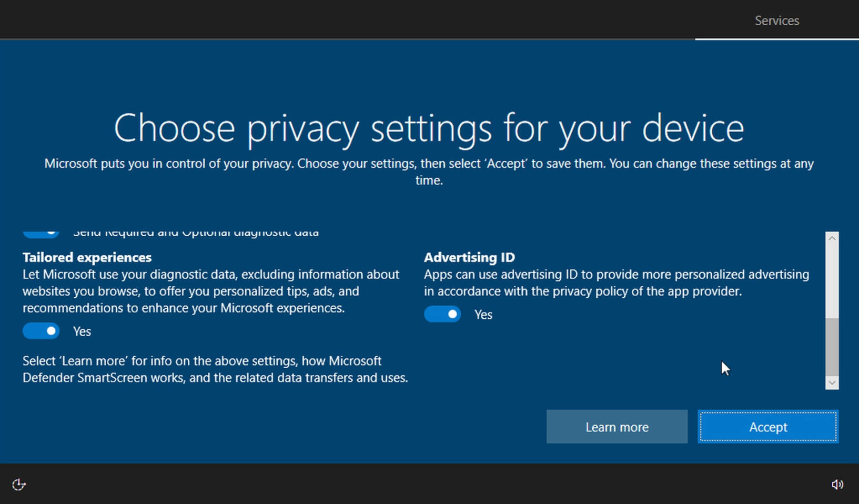Click the Yes label under Tailored experiences
The height and width of the screenshot is (504, 859).
tap(82, 331)
